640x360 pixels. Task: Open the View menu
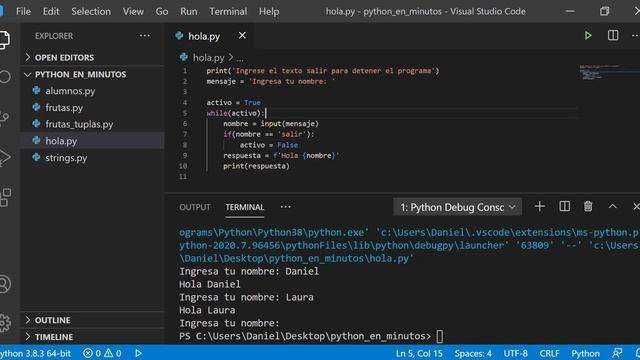tap(133, 11)
